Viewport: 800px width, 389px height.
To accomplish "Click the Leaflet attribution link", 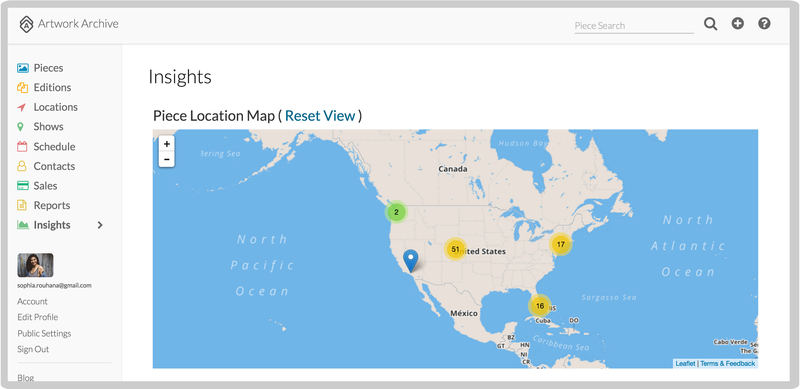I will (685, 363).
